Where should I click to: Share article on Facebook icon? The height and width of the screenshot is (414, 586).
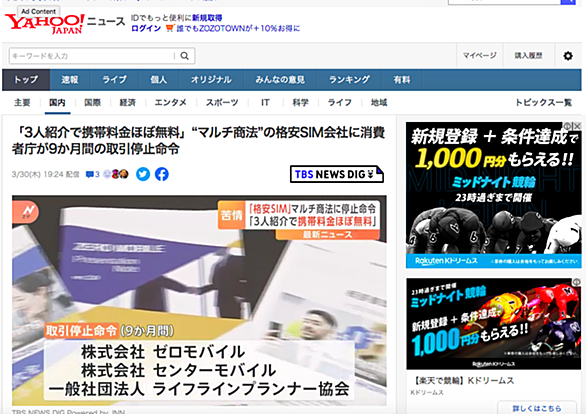162,174
